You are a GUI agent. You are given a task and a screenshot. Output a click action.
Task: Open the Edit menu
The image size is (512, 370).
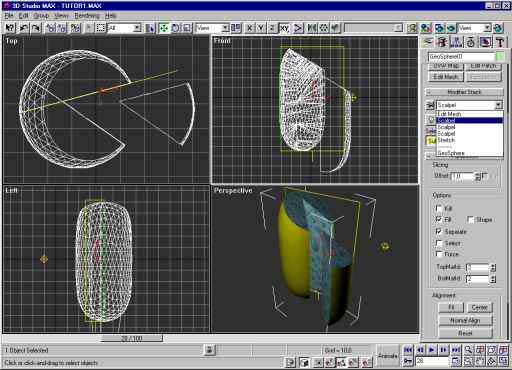point(23,16)
